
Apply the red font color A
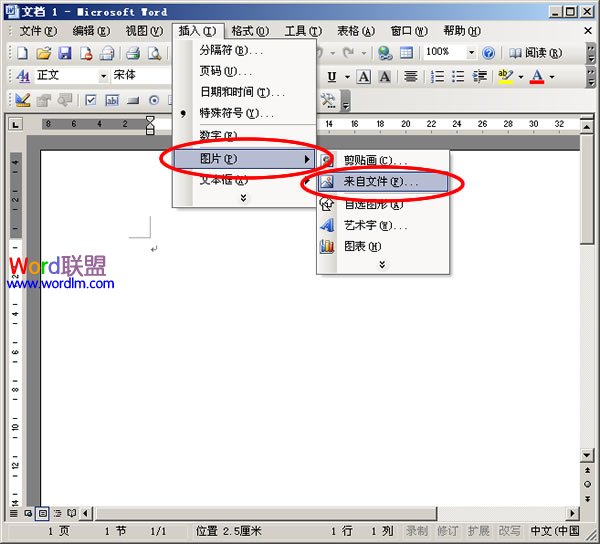click(x=537, y=77)
